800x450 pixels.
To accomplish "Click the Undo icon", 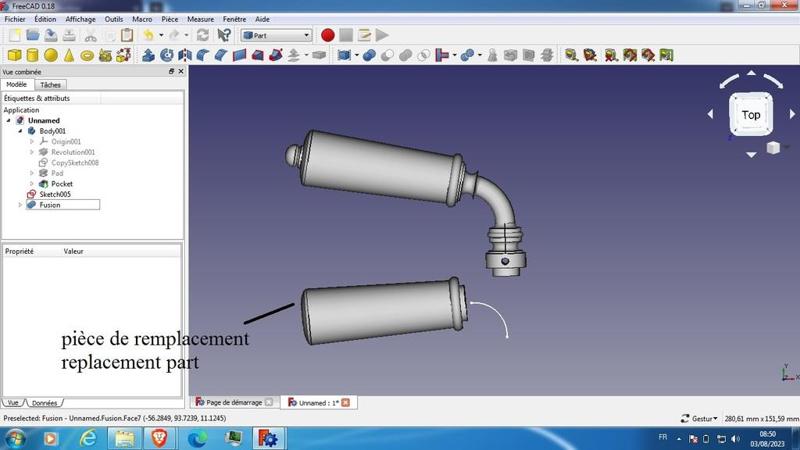I will pyautogui.click(x=148, y=35).
